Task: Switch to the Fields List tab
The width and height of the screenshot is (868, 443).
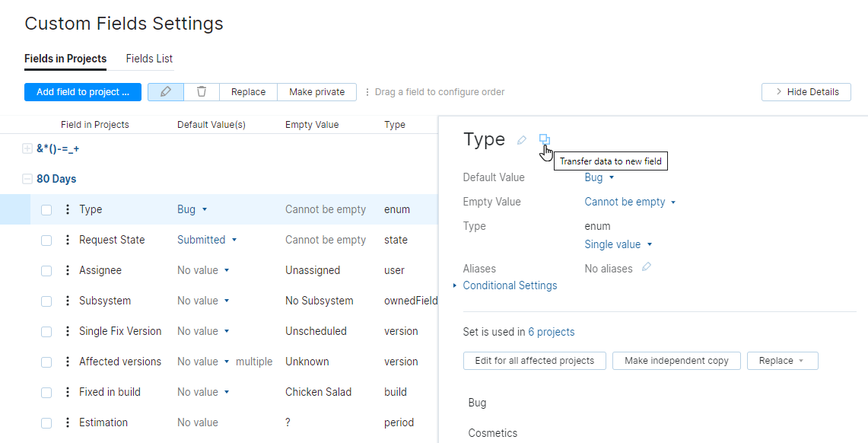Action: tap(149, 59)
